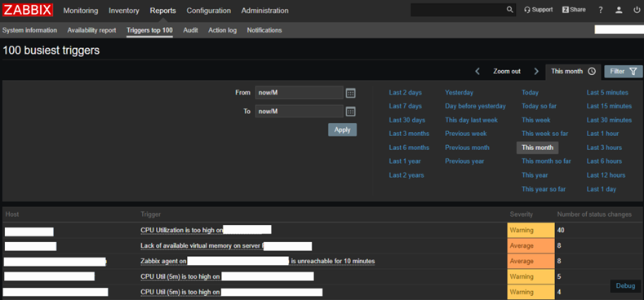The width and height of the screenshot is (644, 300).
Task: Select Last 5 minutes range
Action: pyautogui.click(x=607, y=93)
